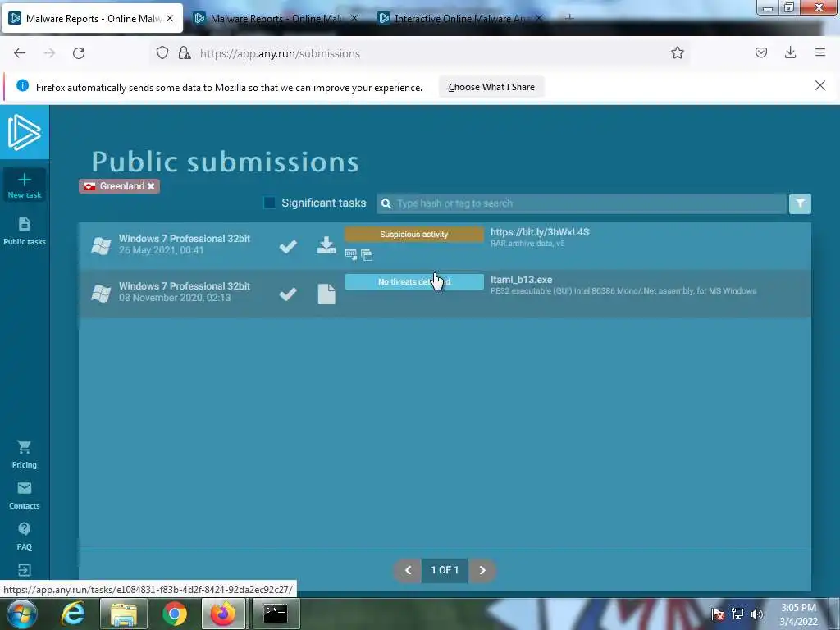
Task: Click the ANY.RUN logo in sidebar
Action: [x=24, y=132]
